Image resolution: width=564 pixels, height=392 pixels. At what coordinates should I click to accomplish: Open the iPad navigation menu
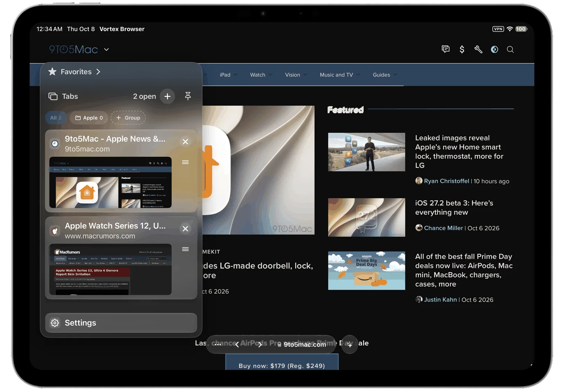click(225, 75)
